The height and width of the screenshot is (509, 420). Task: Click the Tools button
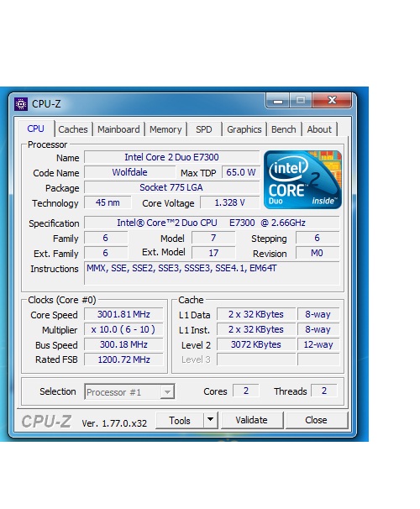(x=180, y=420)
